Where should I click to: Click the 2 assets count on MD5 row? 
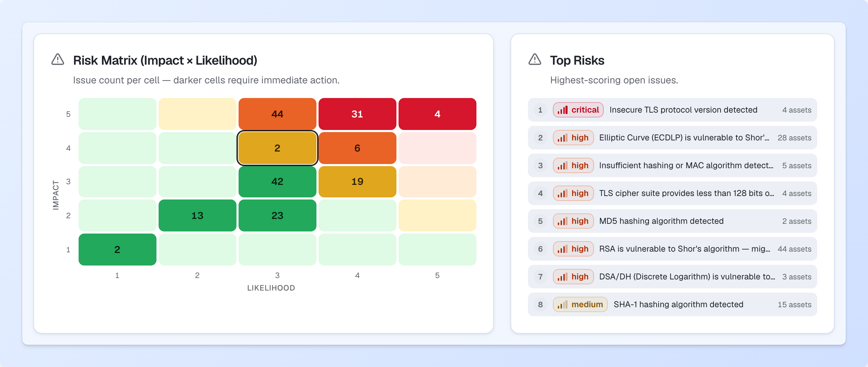click(x=797, y=221)
